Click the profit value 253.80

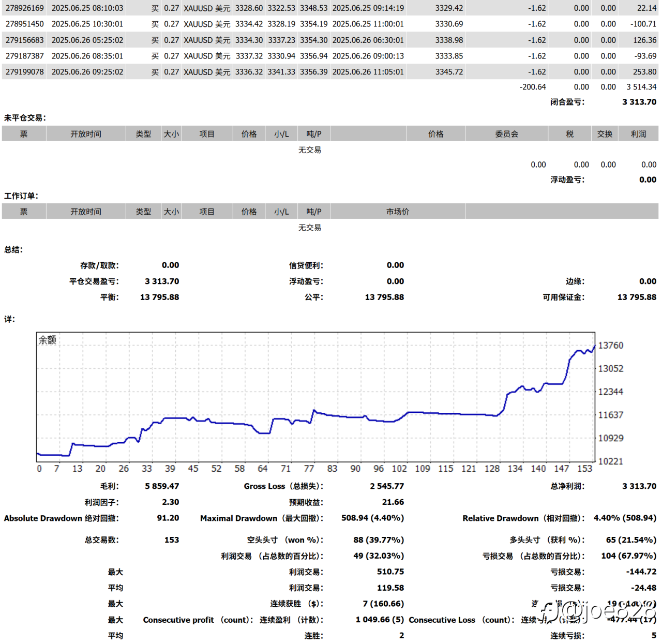pyautogui.click(x=644, y=72)
